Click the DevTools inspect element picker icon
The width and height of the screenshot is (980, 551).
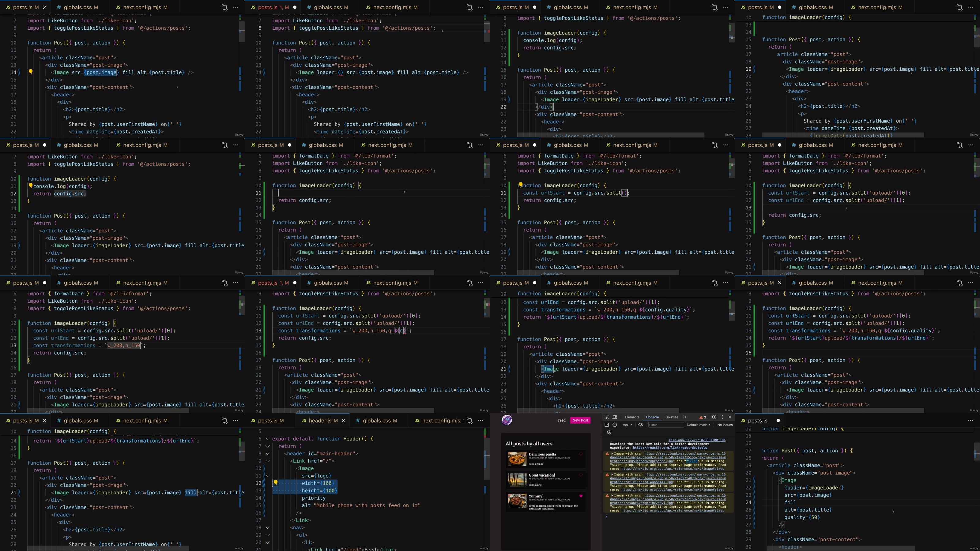(x=606, y=417)
